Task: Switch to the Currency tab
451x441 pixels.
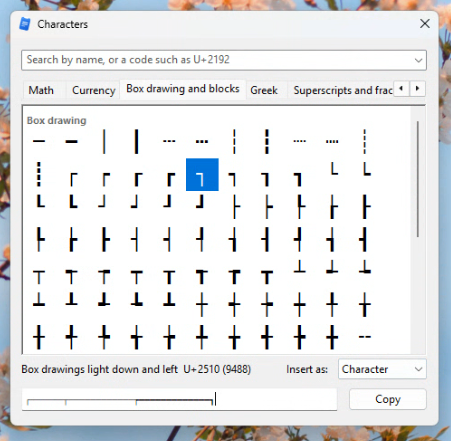Action: click(x=94, y=90)
